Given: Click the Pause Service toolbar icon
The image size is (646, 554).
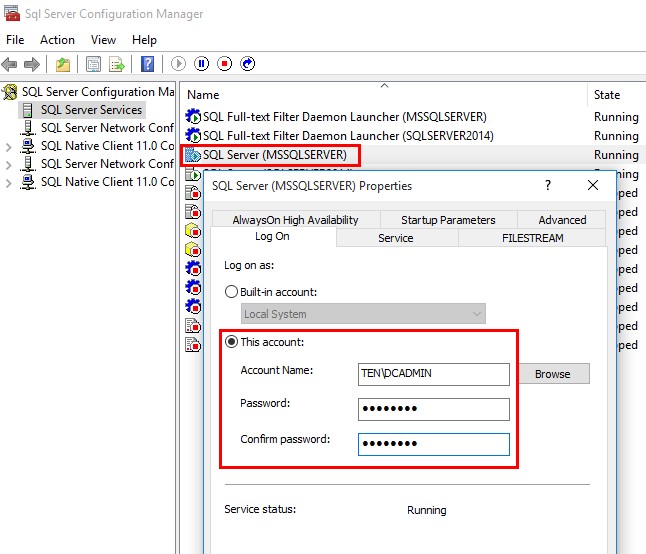Looking at the screenshot, I should click(201, 64).
